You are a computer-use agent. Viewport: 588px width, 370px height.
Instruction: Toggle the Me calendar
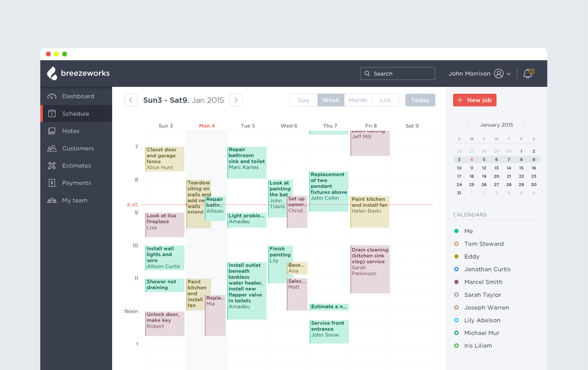(456, 231)
